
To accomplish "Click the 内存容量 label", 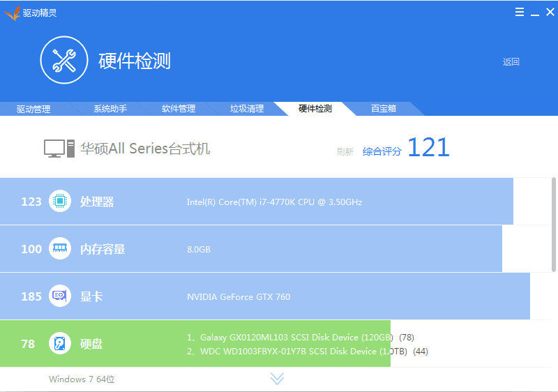I will [103, 249].
